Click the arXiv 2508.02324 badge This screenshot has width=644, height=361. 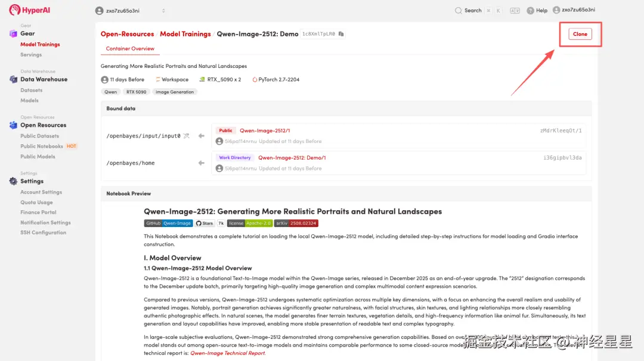(x=296, y=223)
